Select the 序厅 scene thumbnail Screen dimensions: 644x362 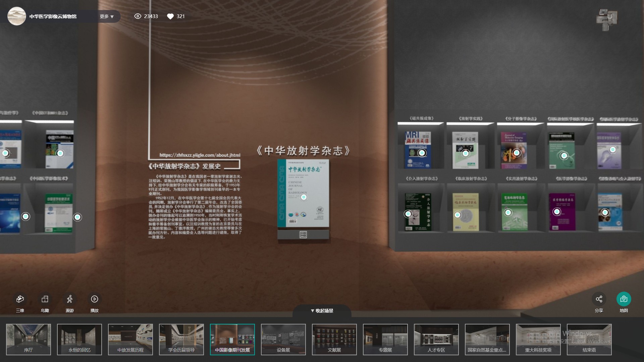tap(29, 339)
